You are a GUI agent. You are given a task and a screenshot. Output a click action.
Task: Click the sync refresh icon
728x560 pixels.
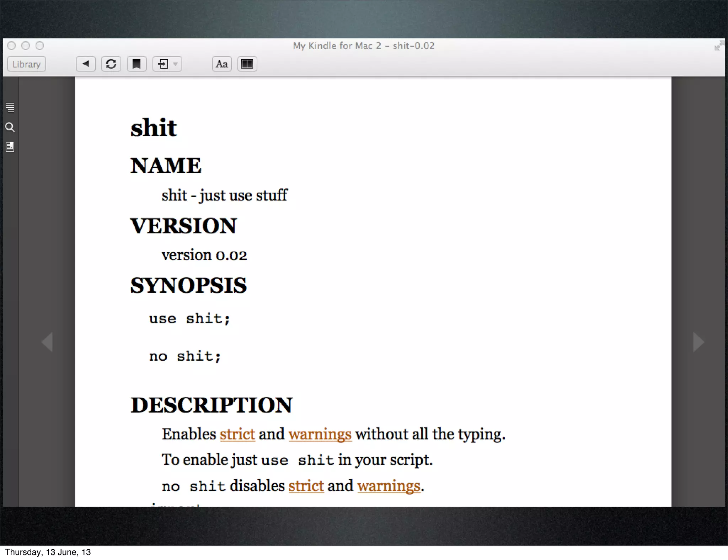click(111, 64)
